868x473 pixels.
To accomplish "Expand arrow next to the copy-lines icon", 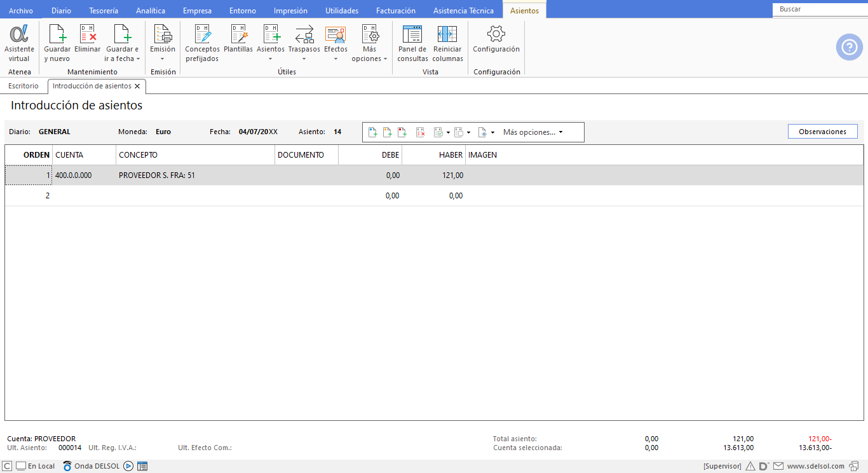I will [x=468, y=133].
